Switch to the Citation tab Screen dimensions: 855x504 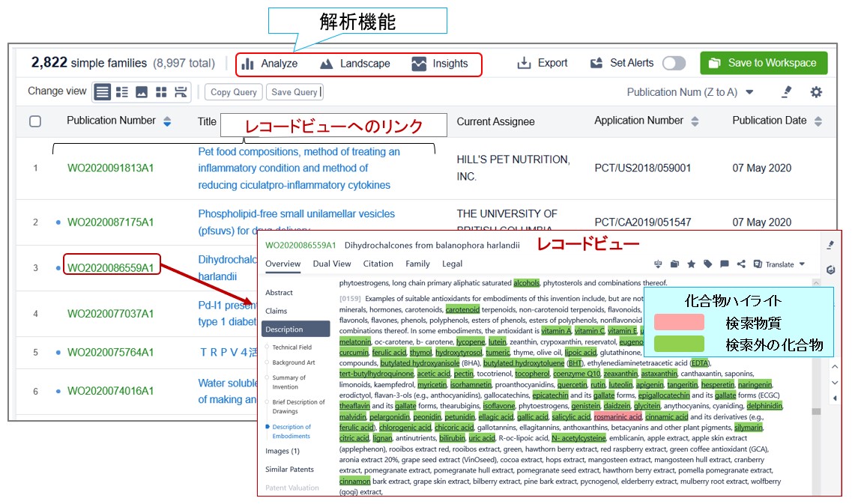[378, 263]
